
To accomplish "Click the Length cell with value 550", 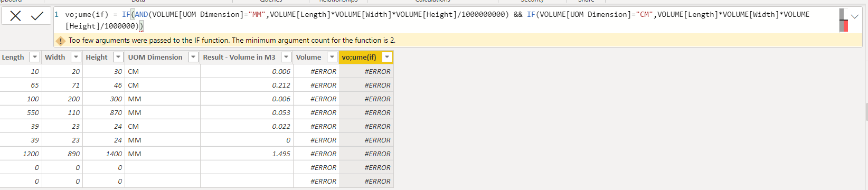I will (21, 112).
